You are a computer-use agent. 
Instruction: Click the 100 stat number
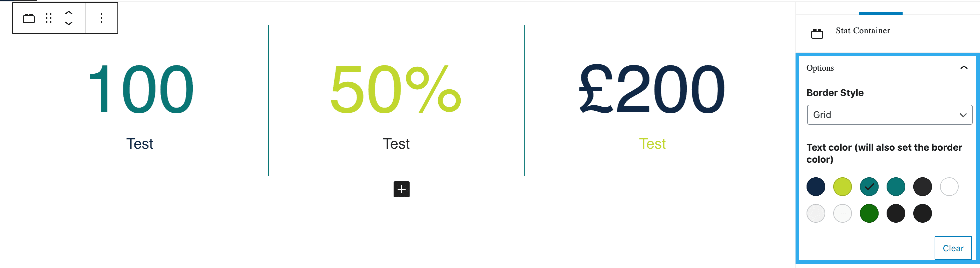coord(141,89)
